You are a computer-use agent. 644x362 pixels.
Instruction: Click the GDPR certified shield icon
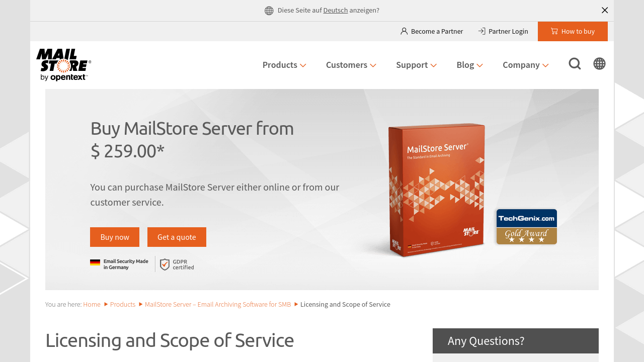point(165,264)
